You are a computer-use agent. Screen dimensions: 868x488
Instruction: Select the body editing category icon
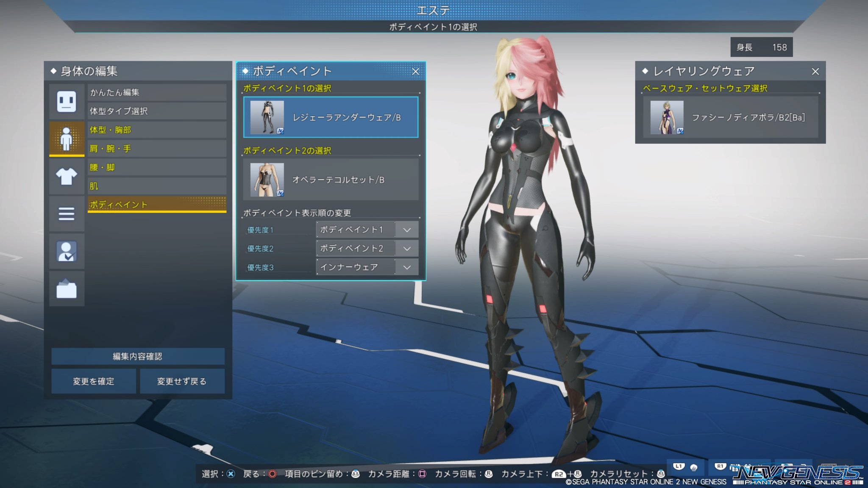point(67,139)
